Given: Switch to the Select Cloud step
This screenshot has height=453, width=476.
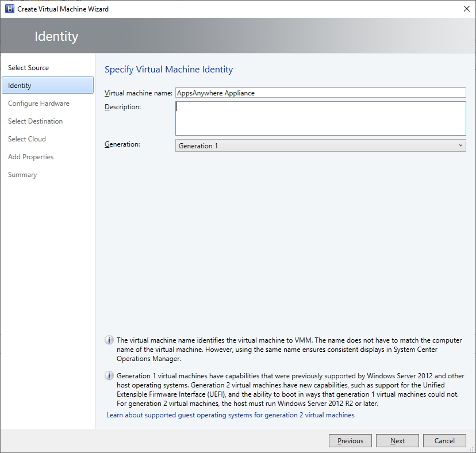Looking at the screenshot, I should click(x=27, y=139).
